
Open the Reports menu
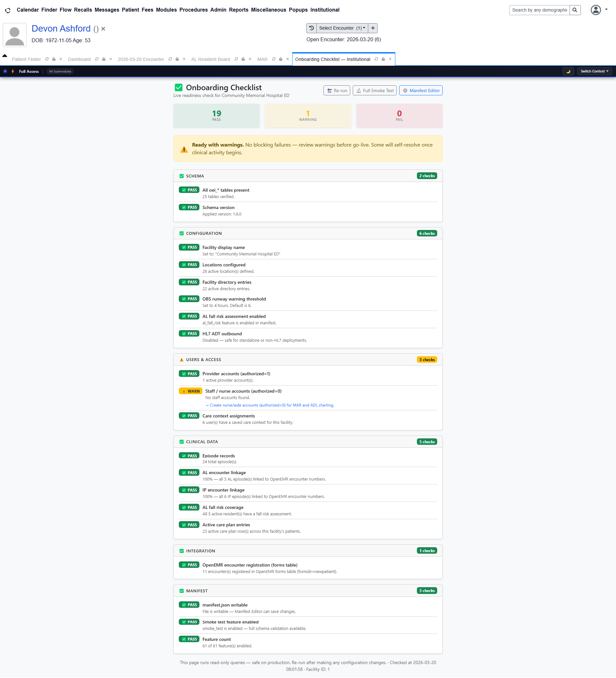coord(238,10)
